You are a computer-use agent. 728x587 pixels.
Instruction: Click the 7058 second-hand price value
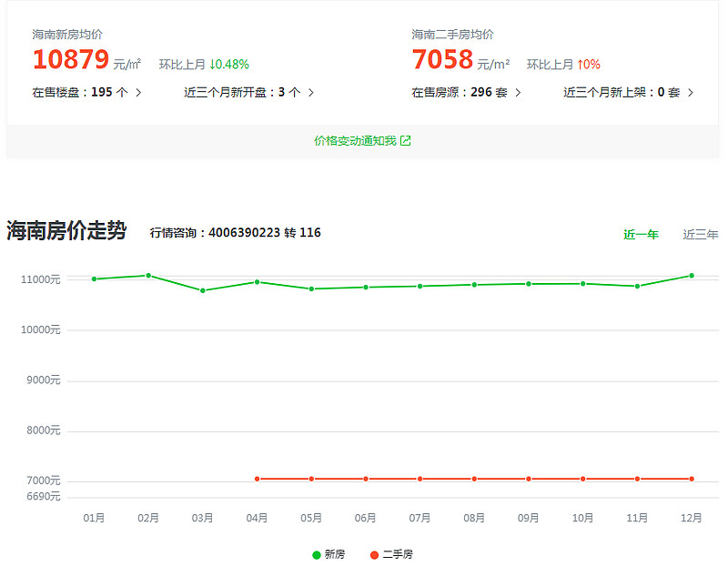[x=442, y=59]
